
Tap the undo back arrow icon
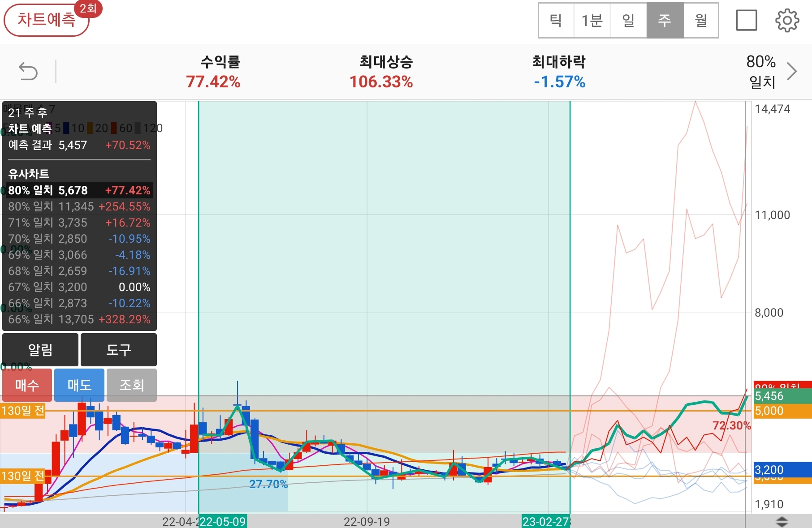(28, 72)
